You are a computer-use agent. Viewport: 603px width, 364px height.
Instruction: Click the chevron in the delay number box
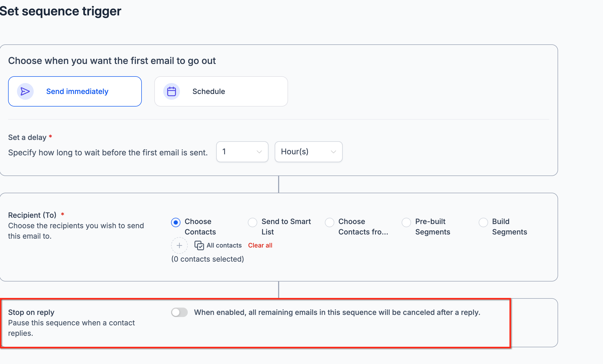point(259,152)
